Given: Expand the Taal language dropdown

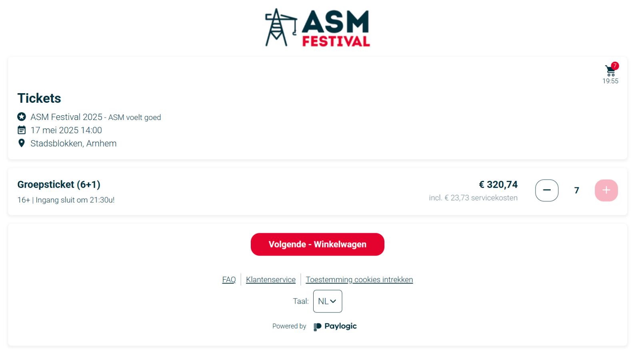Looking at the screenshot, I should [327, 301].
